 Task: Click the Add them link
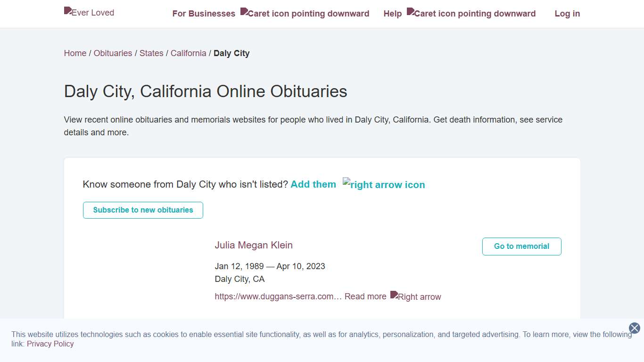[x=313, y=184]
